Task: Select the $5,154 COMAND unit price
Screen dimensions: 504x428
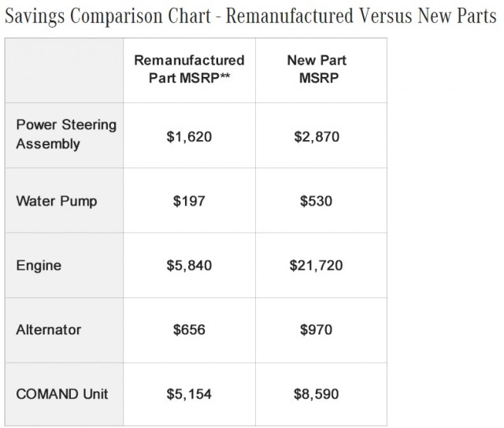Action: [x=189, y=395]
